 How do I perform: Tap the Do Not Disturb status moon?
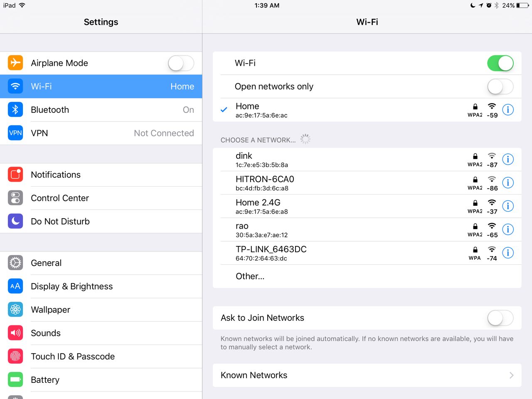pos(473,5)
